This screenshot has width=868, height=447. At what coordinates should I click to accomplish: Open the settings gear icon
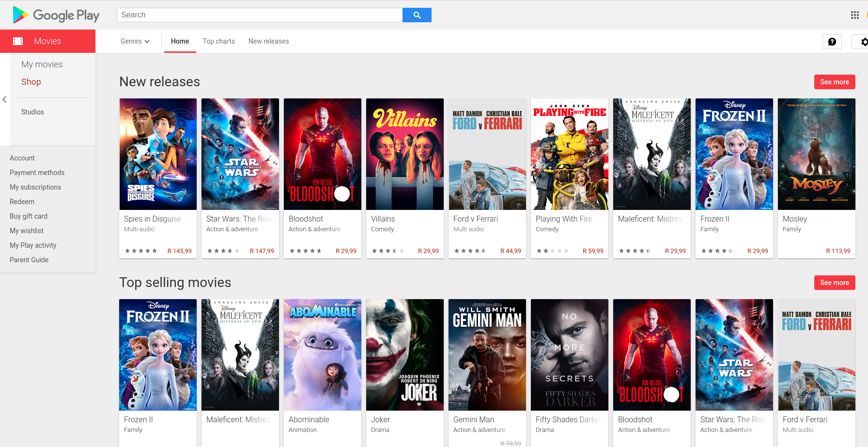(x=863, y=42)
